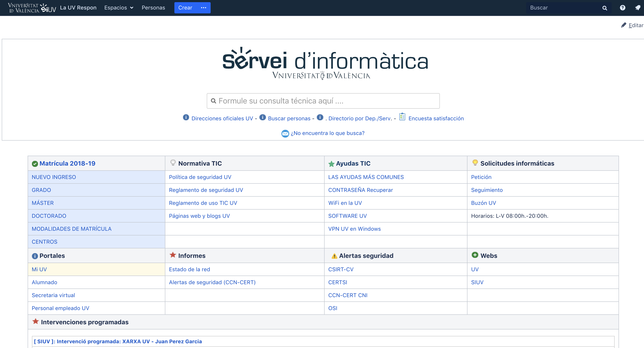Click the magnifier icon in Buscar field
The image size is (644, 348).
(605, 8)
